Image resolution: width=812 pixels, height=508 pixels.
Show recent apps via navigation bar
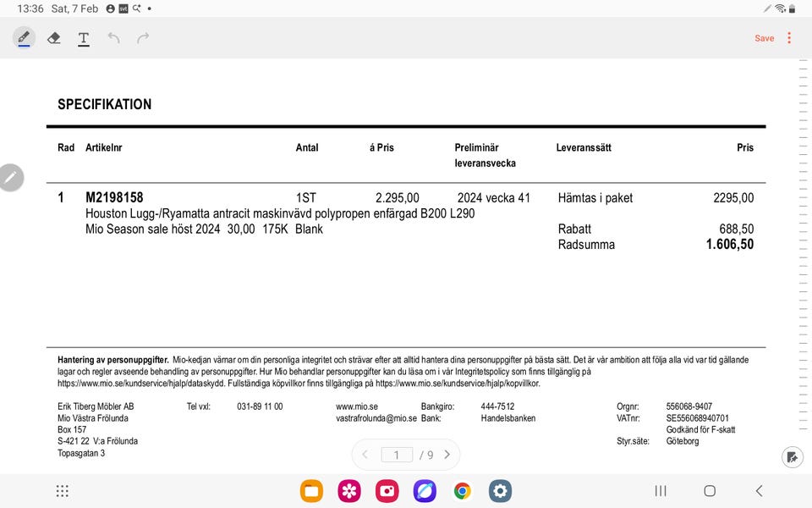pos(661,491)
